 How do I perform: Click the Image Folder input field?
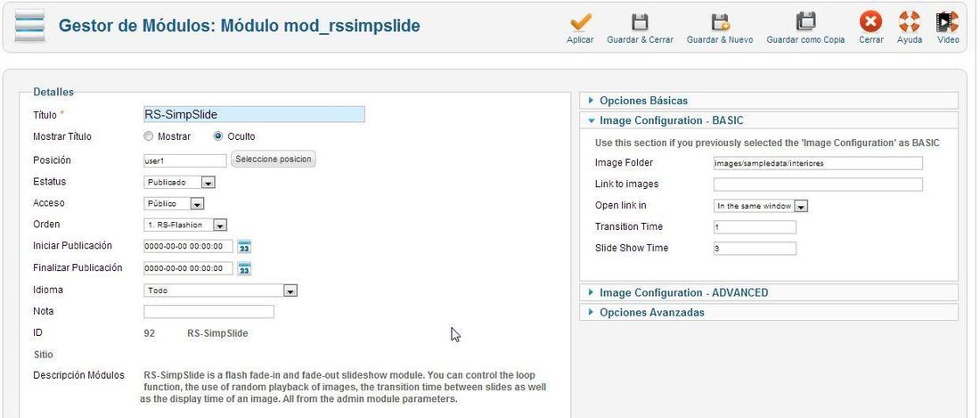pyautogui.click(x=818, y=163)
